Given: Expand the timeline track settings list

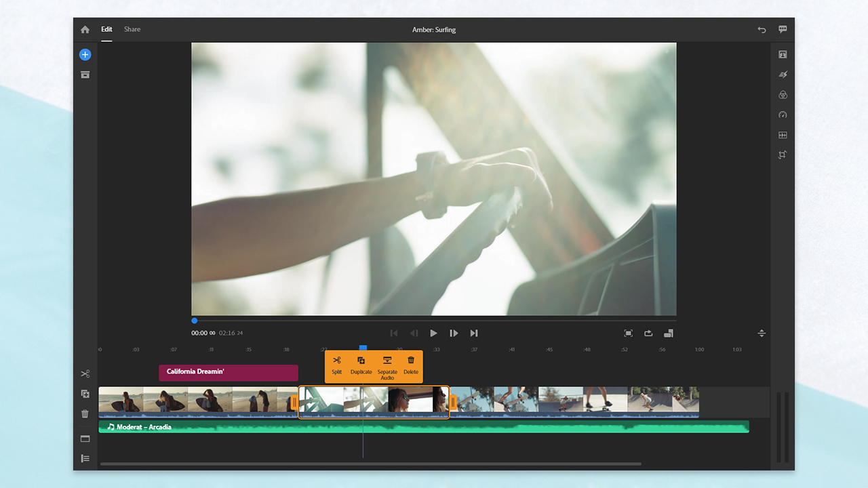Looking at the screenshot, I should pos(85,458).
